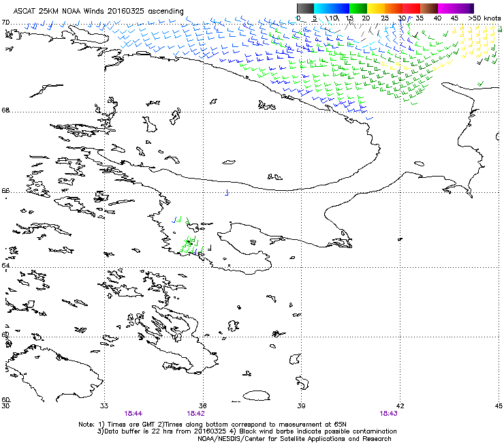Image resolution: width=504 pixels, height=443 pixels.
Task: Click the longitude label '36' on bottom axis
Action: [x=203, y=406]
